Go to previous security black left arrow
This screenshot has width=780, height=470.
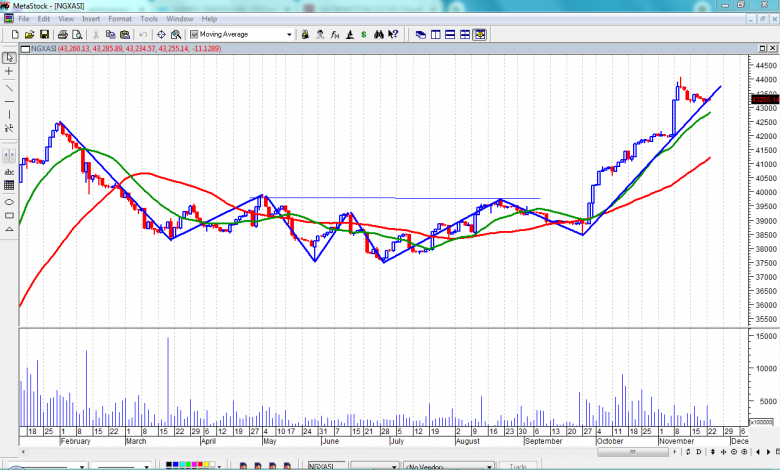(x=758, y=452)
